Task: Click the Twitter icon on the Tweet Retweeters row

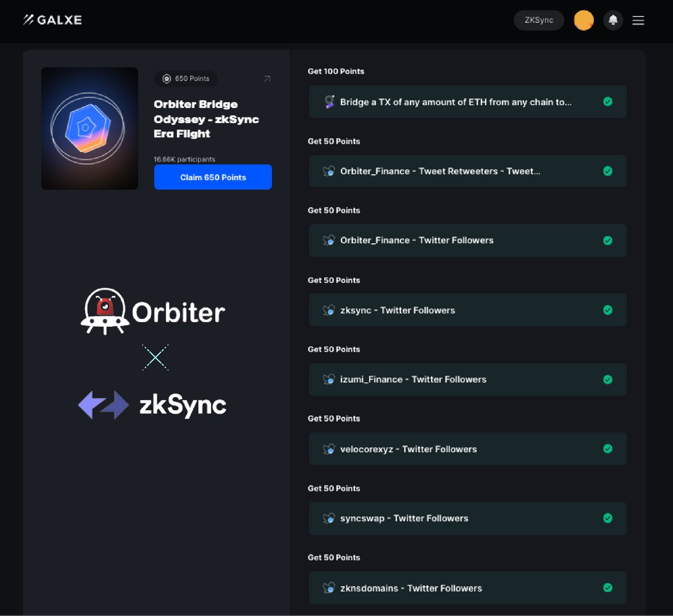Action: tap(329, 171)
